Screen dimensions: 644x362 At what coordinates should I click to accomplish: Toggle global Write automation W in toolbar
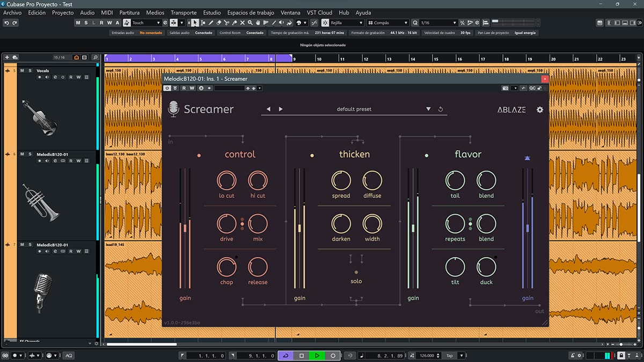click(x=109, y=23)
